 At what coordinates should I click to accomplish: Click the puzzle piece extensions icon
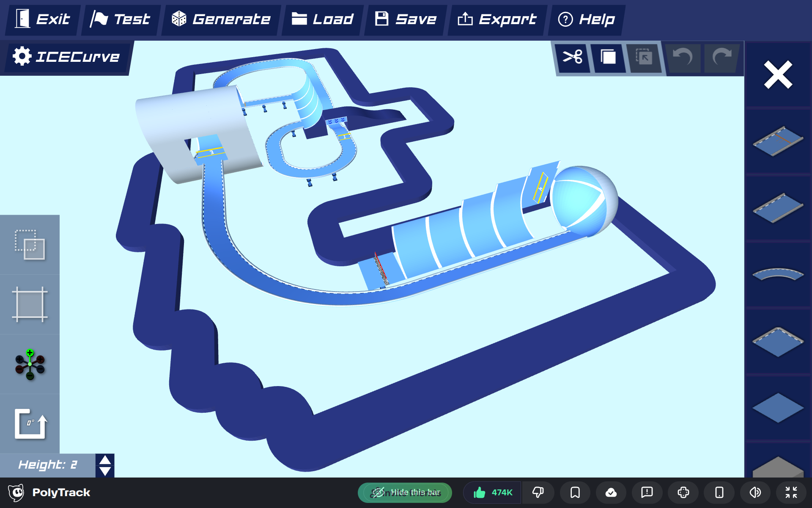pos(683,493)
